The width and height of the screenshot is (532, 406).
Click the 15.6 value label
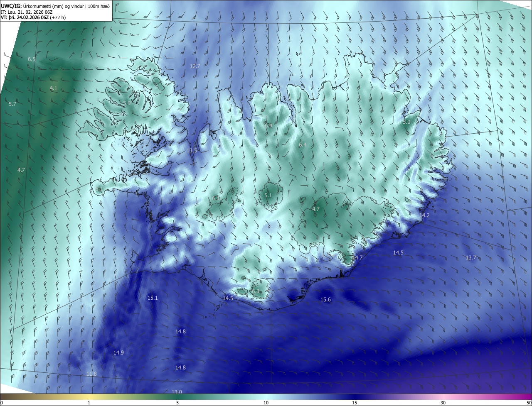tap(326, 300)
